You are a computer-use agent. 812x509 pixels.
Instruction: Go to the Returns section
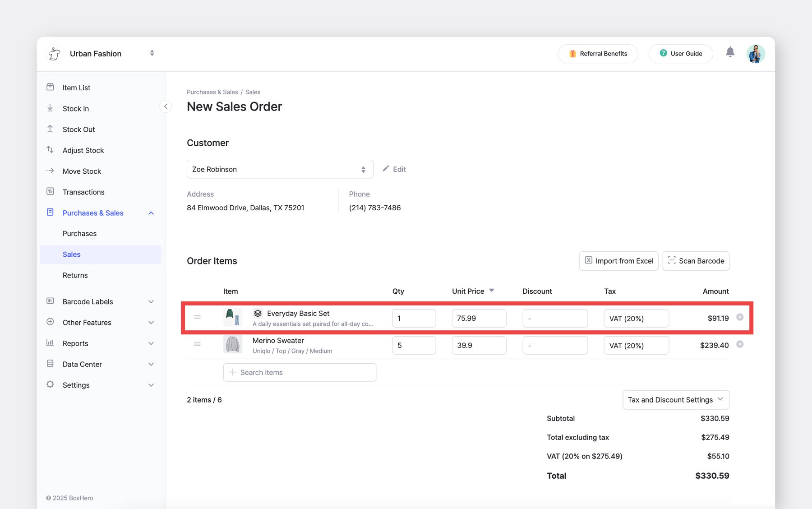click(x=75, y=275)
